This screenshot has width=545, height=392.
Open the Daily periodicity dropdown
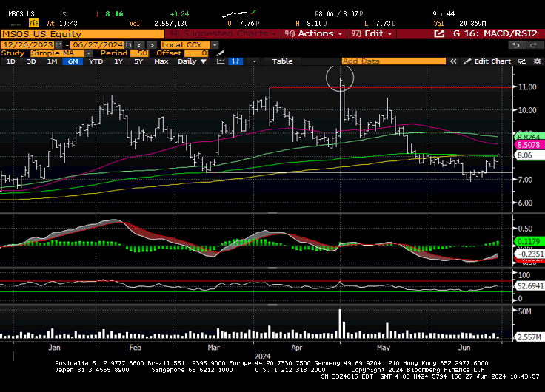pyautogui.click(x=193, y=61)
